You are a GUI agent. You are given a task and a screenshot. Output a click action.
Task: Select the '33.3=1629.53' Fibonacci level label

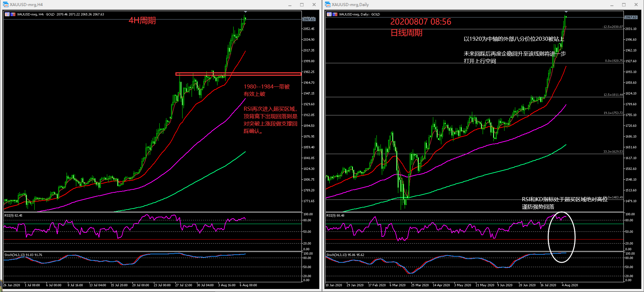613,152
